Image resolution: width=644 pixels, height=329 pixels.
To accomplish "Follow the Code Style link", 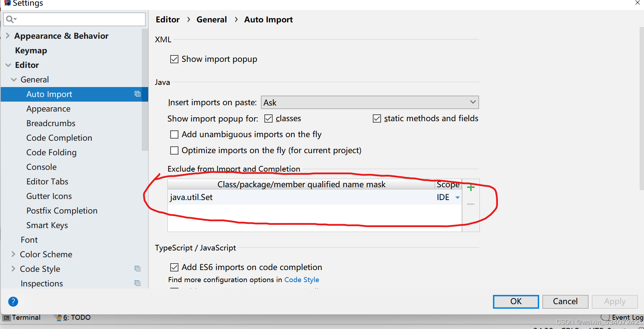I will pyautogui.click(x=302, y=280).
